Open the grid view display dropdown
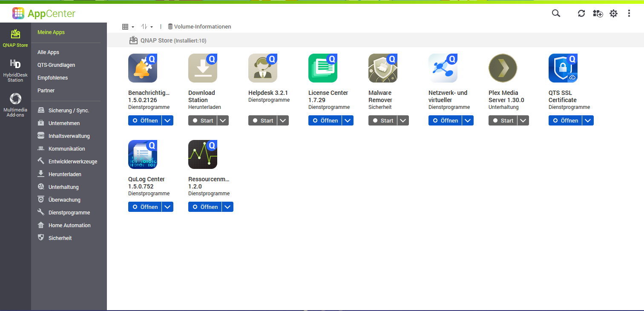The image size is (644, 311). click(127, 26)
